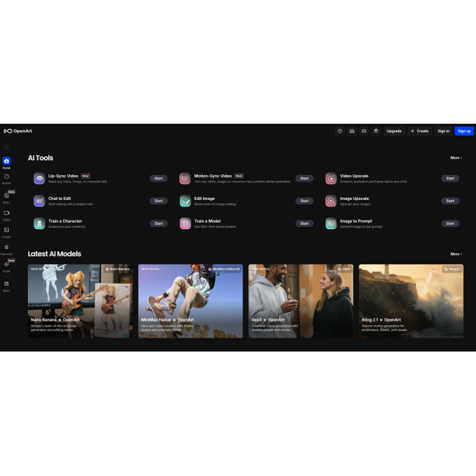The height and width of the screenshot is (476, 476).
Task: Open the Audio section in sidebar
Action: [x=7, y=265]
